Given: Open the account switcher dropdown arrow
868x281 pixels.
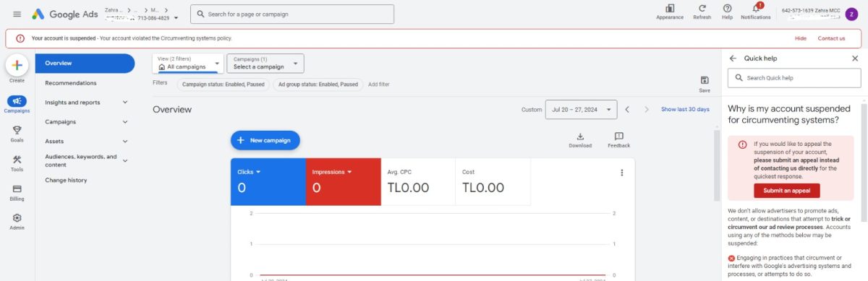Looking at the screenshot, I should [176, 17].
